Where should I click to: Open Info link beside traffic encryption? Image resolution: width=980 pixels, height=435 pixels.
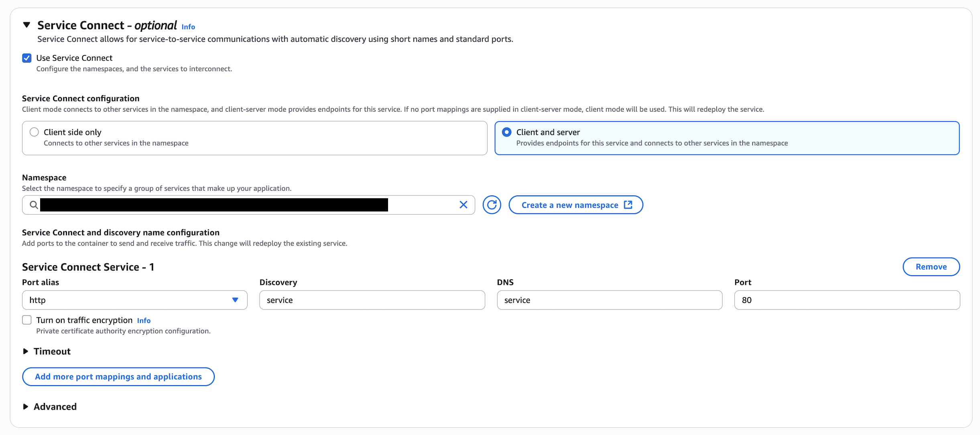coord(144,321)
